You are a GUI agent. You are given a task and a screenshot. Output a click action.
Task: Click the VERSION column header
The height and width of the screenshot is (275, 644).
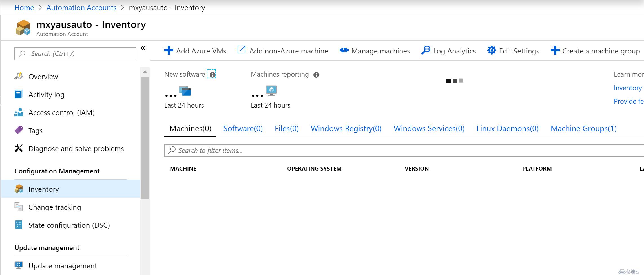click(417, 169)
